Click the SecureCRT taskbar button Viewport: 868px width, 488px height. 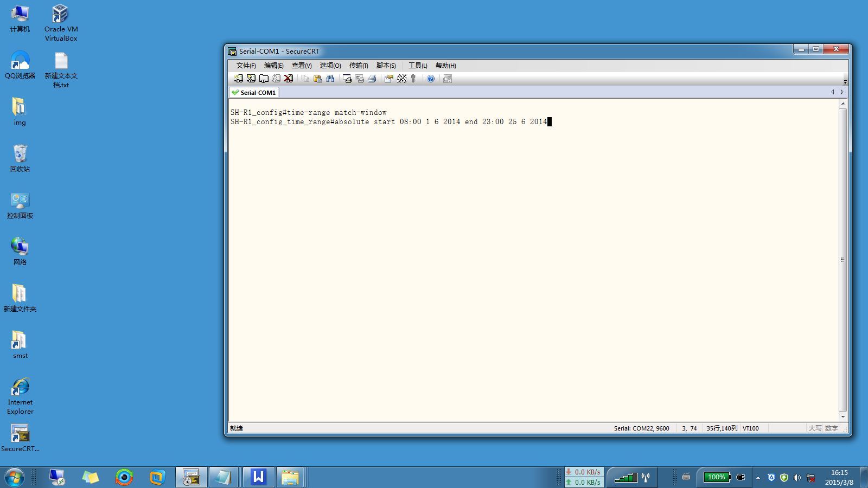tap(191, 478)
